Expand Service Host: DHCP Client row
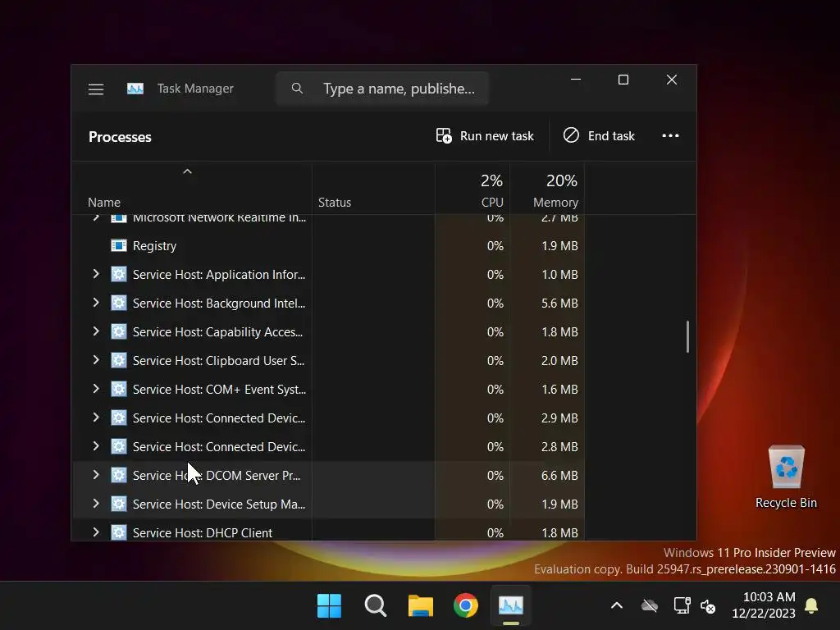Screen dimensions: 840x630 (x=96, y=532)
